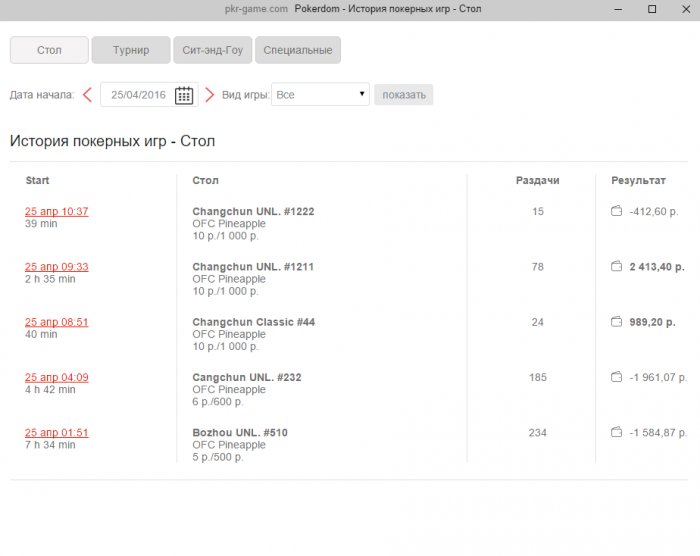Go to previous start date arrow
Viewport: 700px width, 556px height.
87,95
